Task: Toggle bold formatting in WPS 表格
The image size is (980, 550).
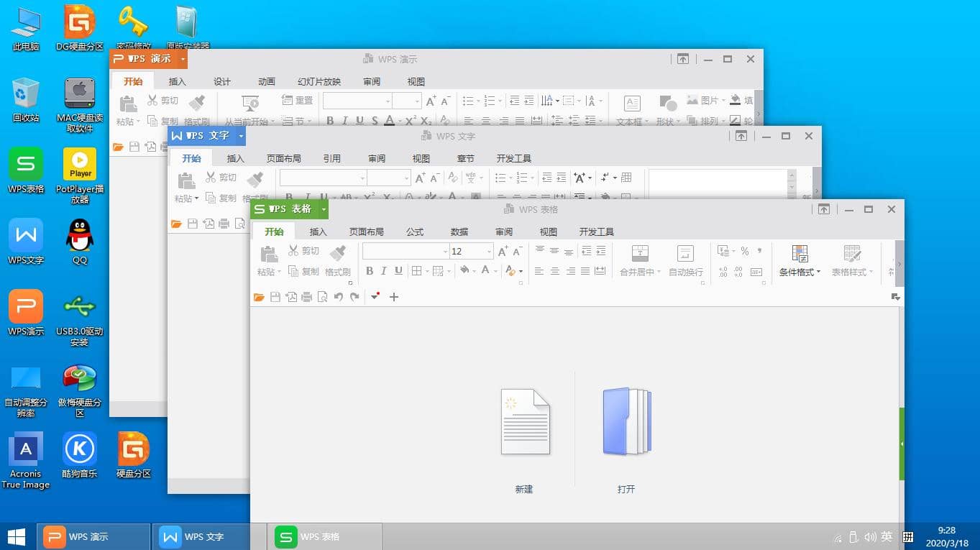Action: pyautogui.click(x=370, y=271)
